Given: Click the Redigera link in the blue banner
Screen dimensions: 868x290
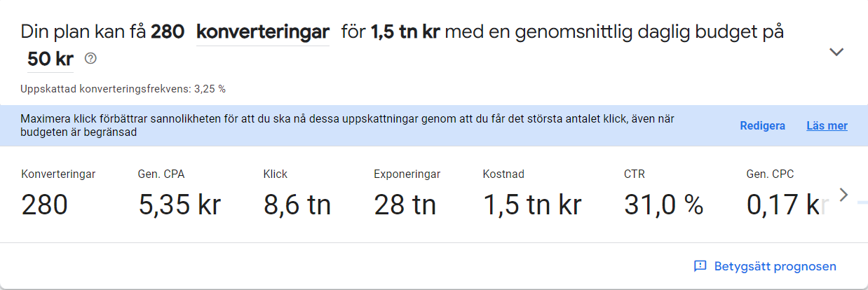Looking at the screenshot, I should (x=762, y=126).
